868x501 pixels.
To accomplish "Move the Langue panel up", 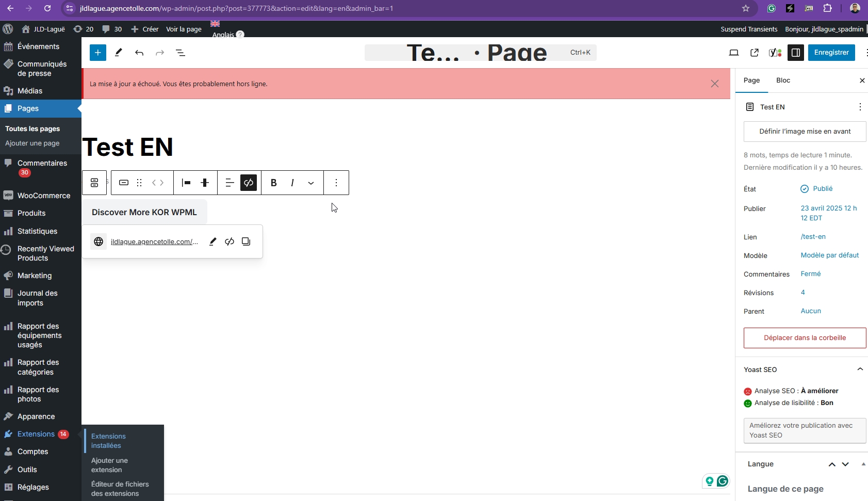I will pyautogui.click(x=832, y=464).
